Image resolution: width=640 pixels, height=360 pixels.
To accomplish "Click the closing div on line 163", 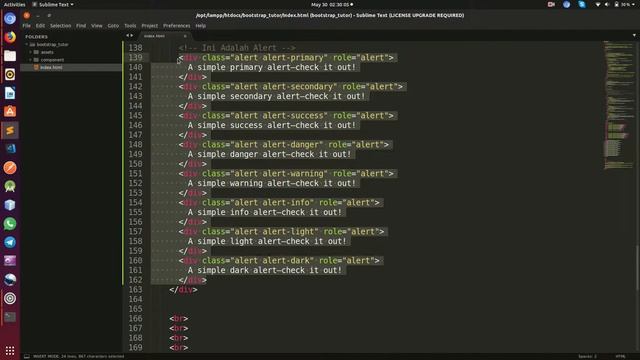I will [x=183, y=289].
